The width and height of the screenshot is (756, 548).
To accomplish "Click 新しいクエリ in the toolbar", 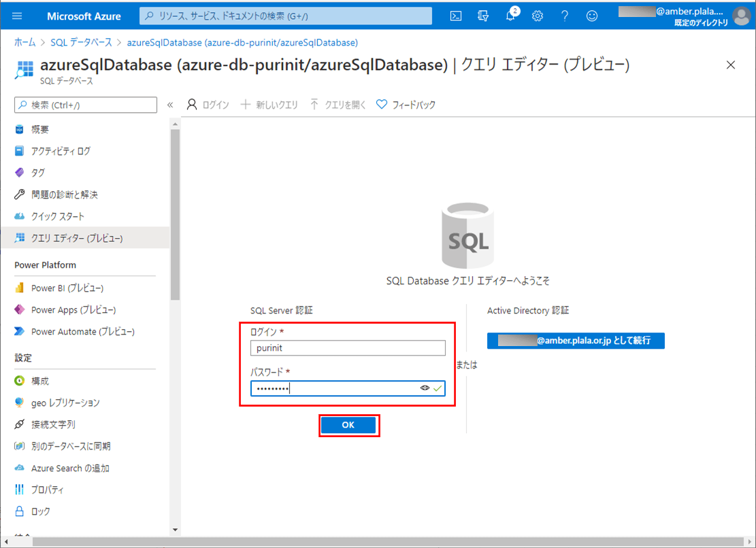I will coord(269,105).
